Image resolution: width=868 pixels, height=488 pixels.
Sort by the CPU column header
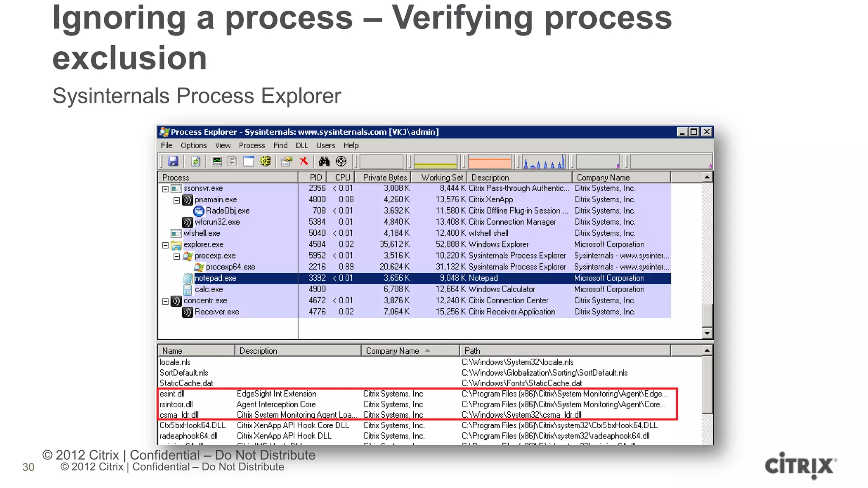[x=340, y=177]
